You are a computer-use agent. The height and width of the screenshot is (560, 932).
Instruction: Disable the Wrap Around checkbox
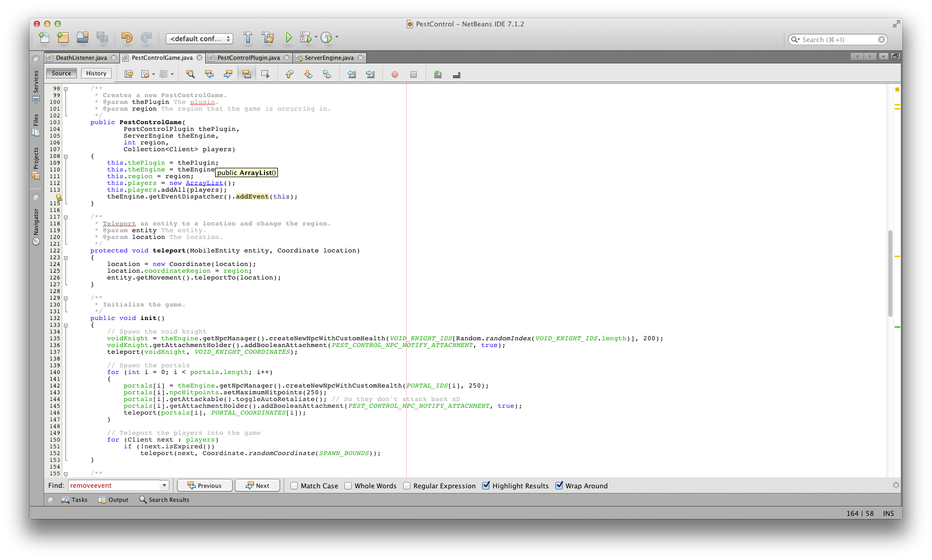[x=559, y=486]
